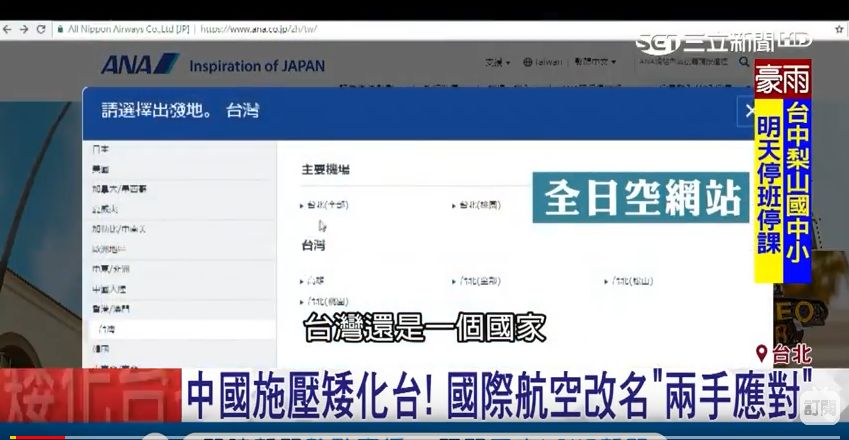Choose 高雄 under the 台灣 heading
849x440 pixels.
312,281
